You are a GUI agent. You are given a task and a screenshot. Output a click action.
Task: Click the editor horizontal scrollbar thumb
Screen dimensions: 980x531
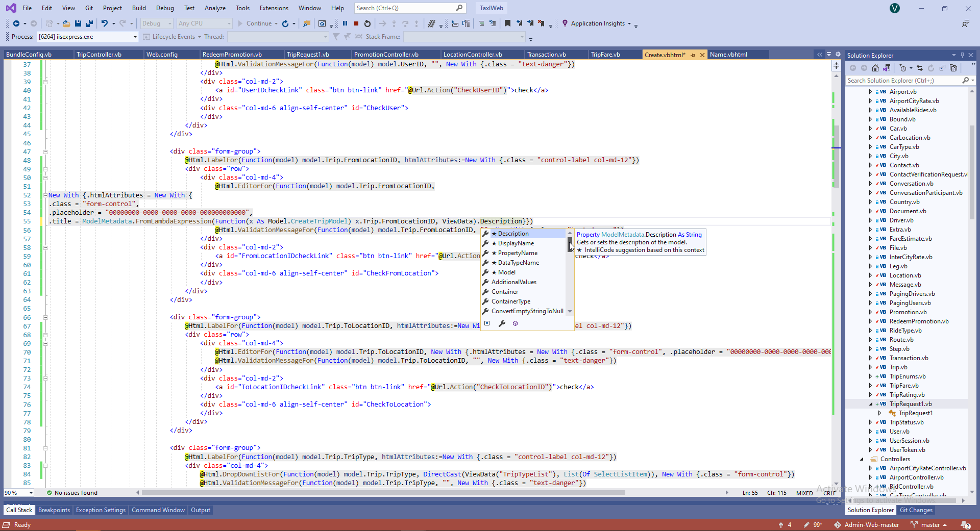click(x=383, y=493)
